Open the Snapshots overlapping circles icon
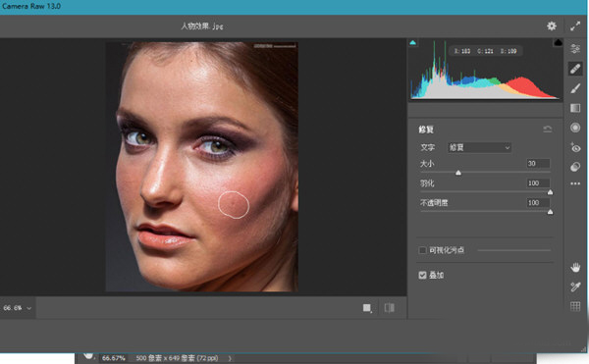The width and height of the screenshot is (589, 364). (575, 167)
